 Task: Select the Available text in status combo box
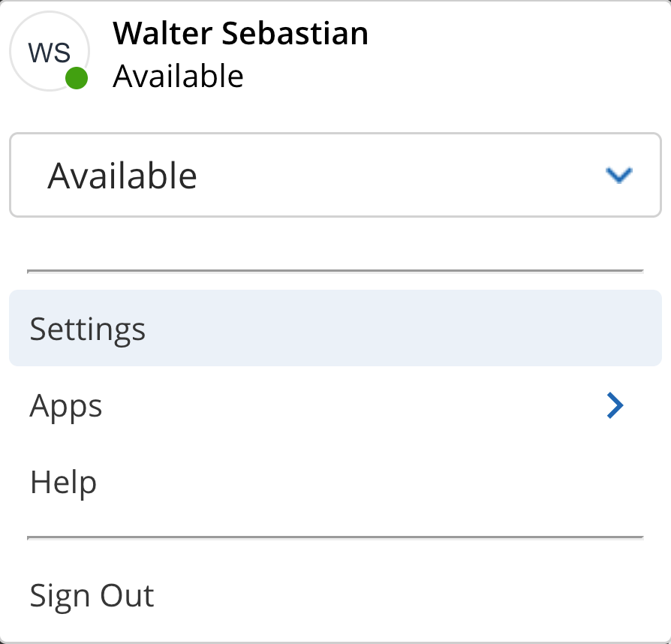[x=122, y=176]
